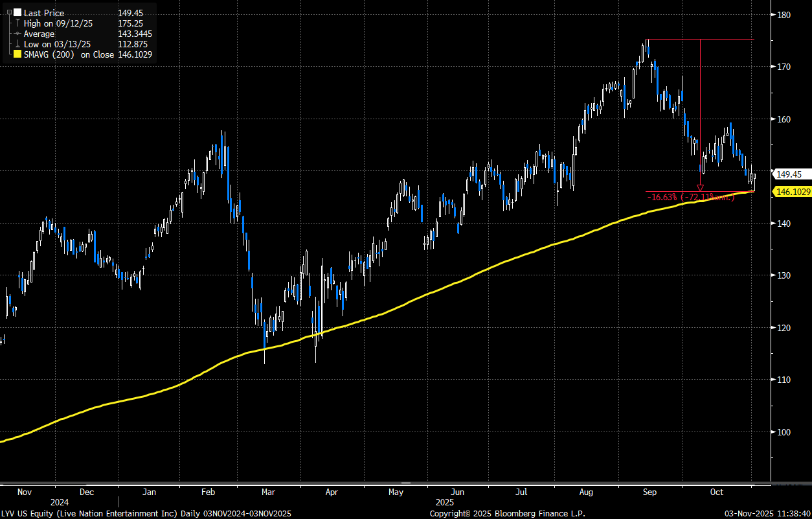Click the "Sep" month label on the time axis
Screen dimensions: 812x519
(x=651, y=492)
